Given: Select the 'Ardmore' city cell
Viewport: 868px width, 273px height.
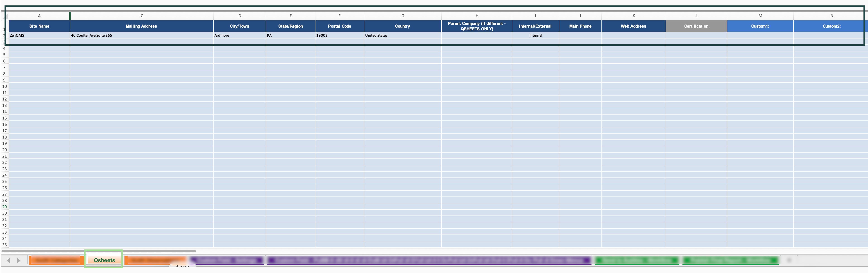Looking at the screenshot, I should click(x=240, y=35).
